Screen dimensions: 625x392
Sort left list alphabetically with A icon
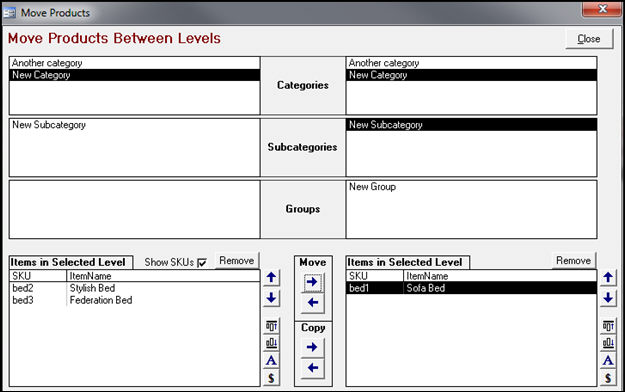[x=271, y=360]
